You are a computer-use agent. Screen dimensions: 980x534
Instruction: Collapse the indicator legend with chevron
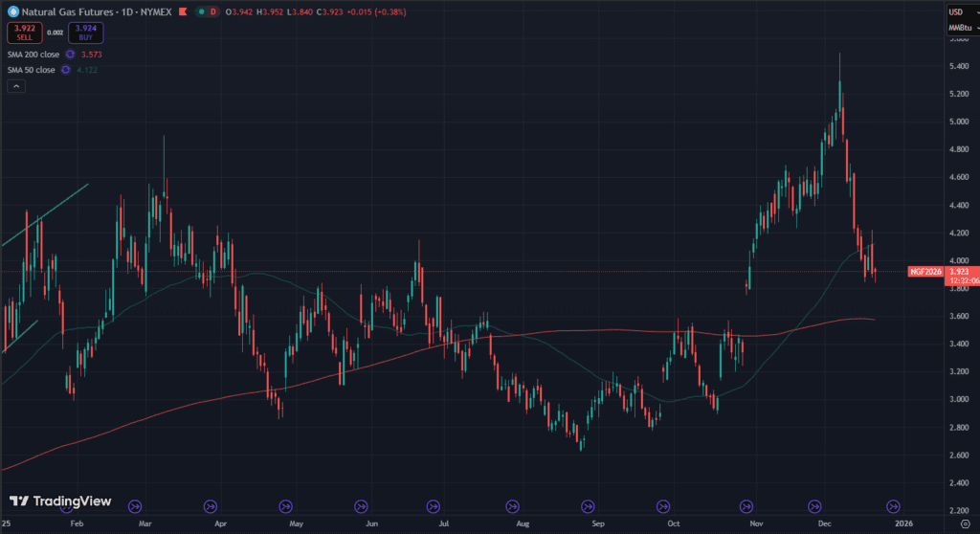[15, 86]
